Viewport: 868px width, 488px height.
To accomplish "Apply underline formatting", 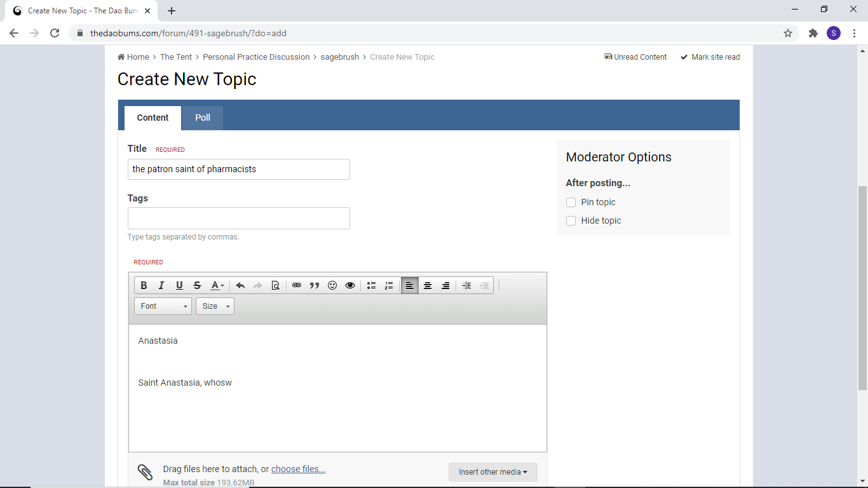I will tap(179, 285).
